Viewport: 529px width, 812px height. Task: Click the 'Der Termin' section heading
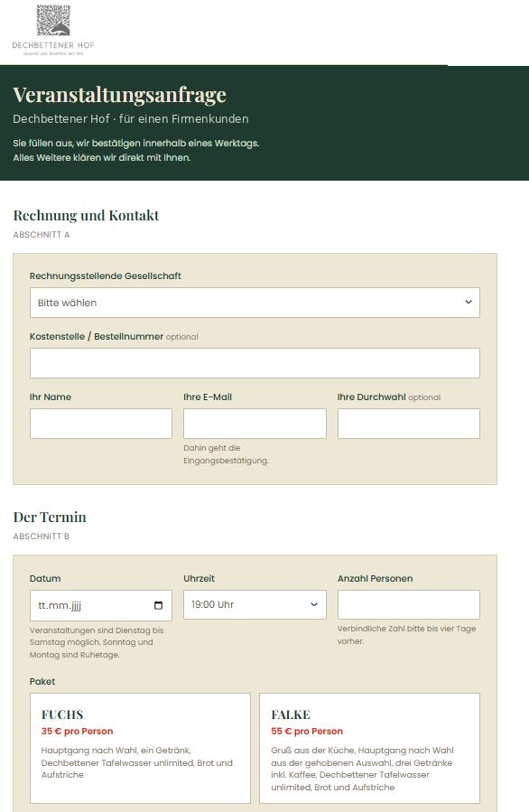50,518
